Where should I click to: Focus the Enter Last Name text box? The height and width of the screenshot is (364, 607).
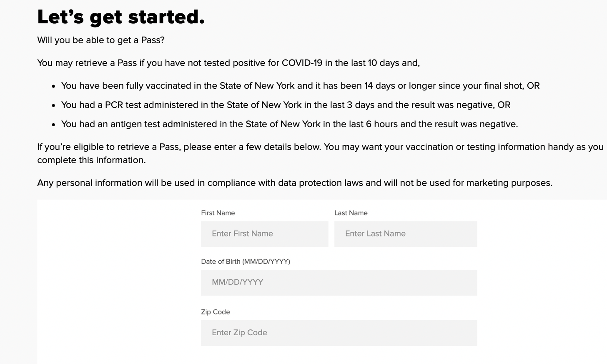coord(405,234)
